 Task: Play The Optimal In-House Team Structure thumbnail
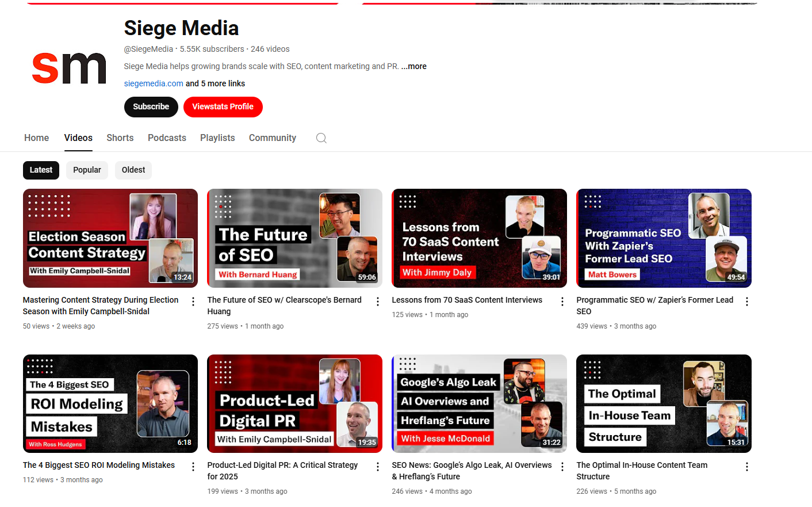coord(664,404)
